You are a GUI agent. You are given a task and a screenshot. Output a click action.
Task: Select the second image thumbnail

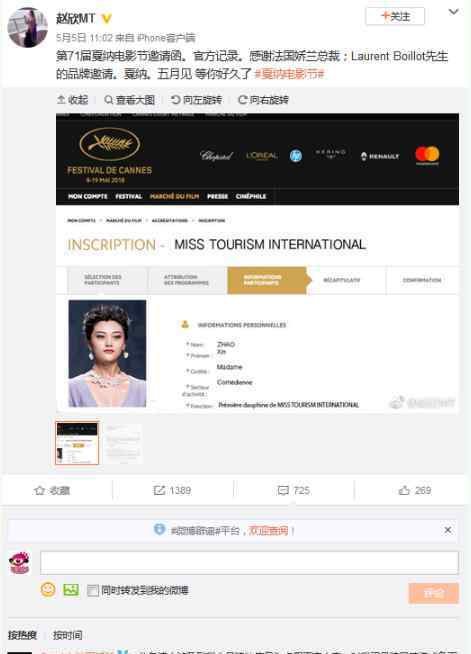click(x=123, y=444)
